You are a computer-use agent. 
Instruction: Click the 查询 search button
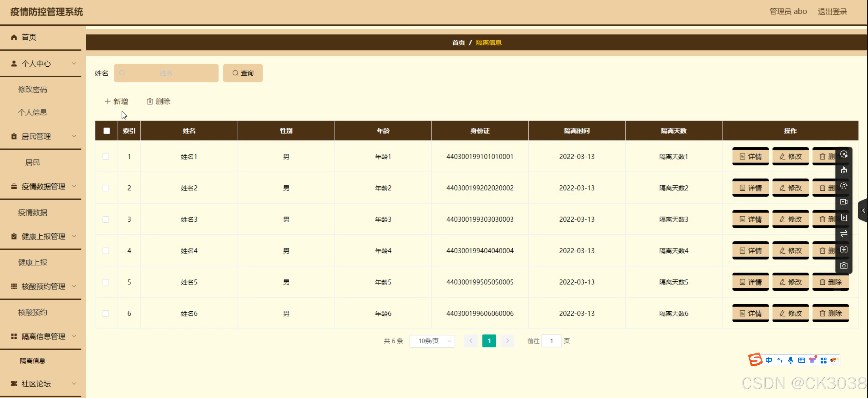coord(243,73)
